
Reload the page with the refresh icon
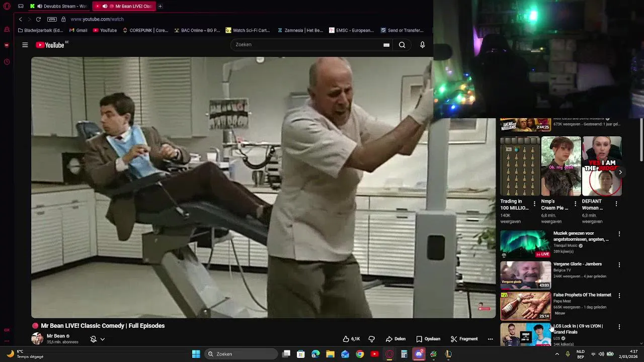pos(38,19)
